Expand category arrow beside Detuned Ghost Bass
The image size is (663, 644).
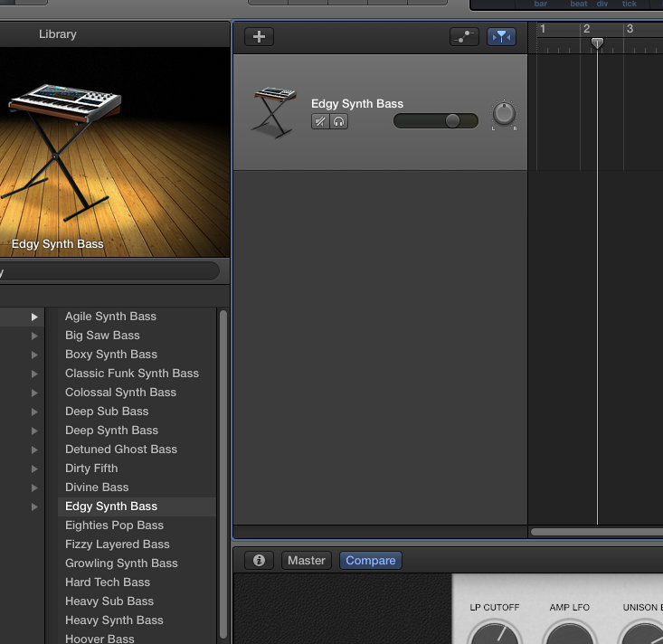[x=34, y=450]
